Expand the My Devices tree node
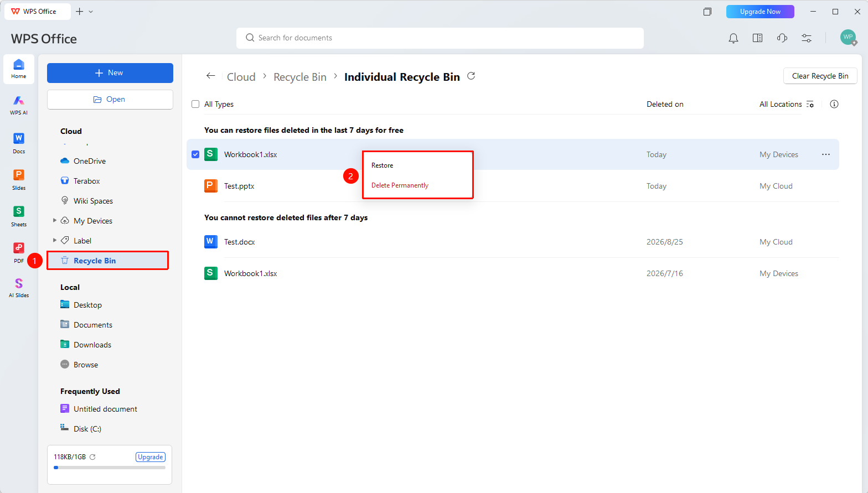Image resolution: width=868 pixels, height=493 pixels. pos(55,220)
